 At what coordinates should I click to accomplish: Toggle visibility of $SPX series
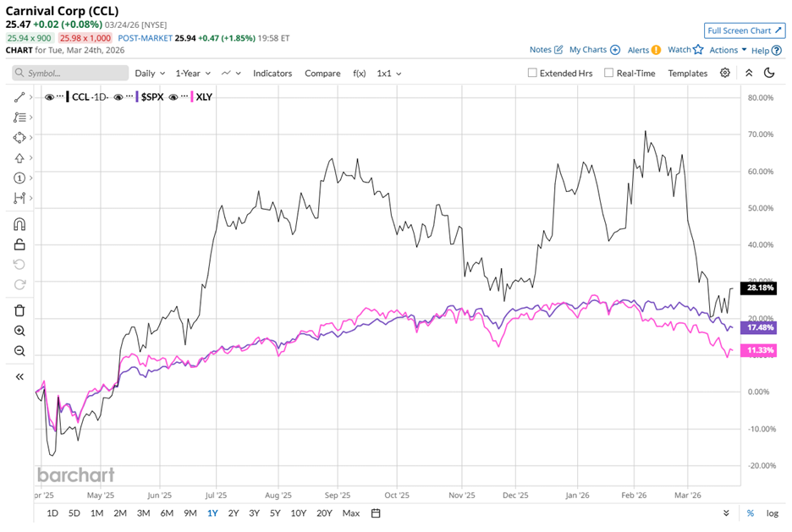coord(118,97)
